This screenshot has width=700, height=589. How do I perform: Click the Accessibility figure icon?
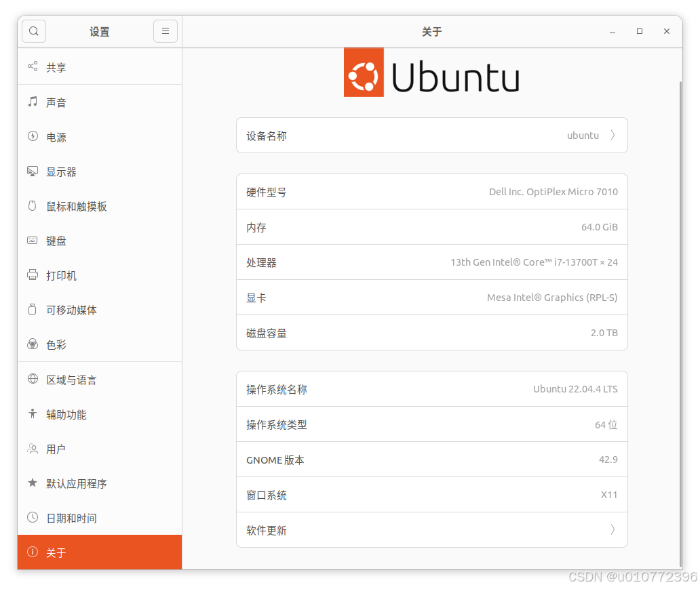[x=33, y=413]
